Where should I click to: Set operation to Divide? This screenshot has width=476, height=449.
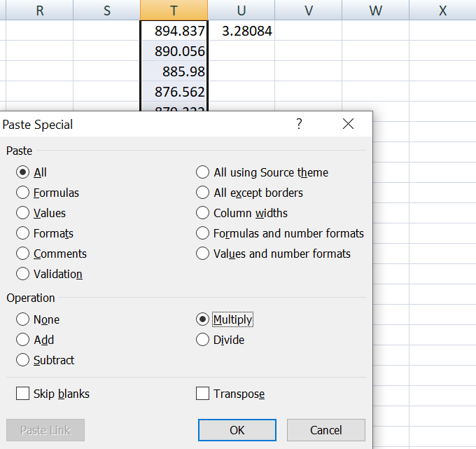(202, 340)
